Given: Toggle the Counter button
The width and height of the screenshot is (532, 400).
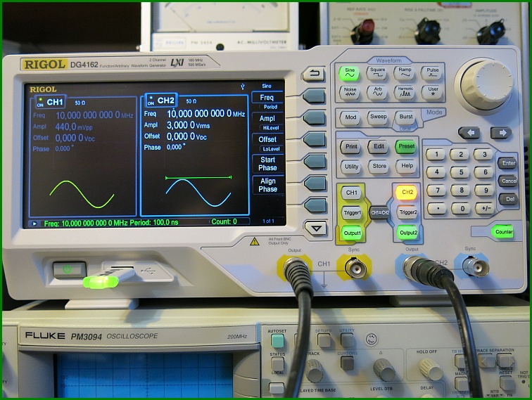Looking at the screenshot, I should coord(503,232).
